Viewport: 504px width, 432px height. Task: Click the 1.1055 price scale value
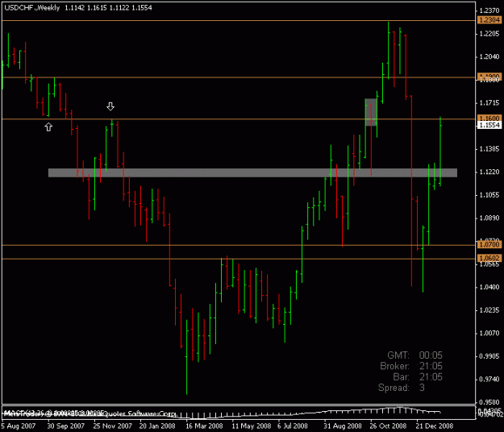tap(489, 195)
